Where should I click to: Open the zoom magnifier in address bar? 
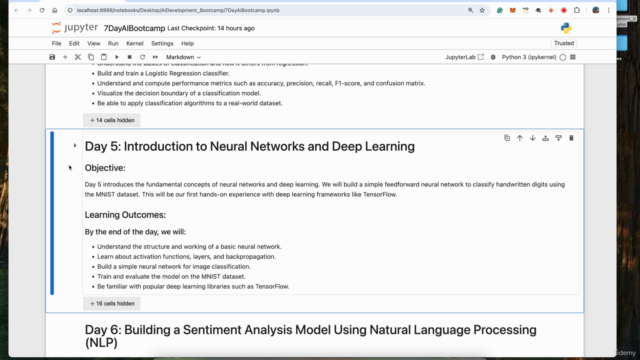(x=470, y=10)
